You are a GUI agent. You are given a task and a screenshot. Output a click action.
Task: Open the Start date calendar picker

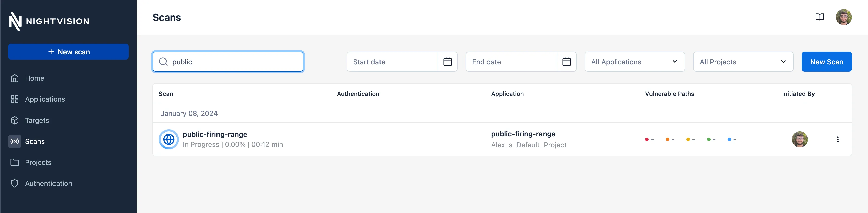447,62
